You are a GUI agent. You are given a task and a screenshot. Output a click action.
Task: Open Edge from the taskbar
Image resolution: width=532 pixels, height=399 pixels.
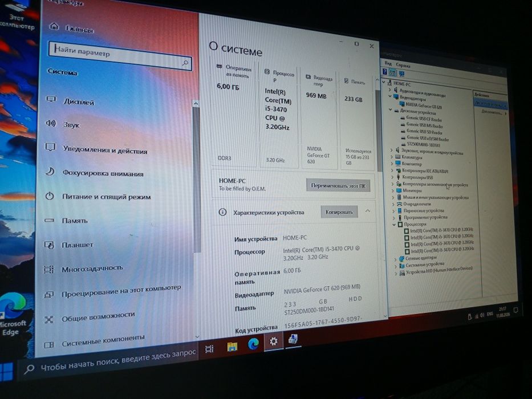coord(253,343)
